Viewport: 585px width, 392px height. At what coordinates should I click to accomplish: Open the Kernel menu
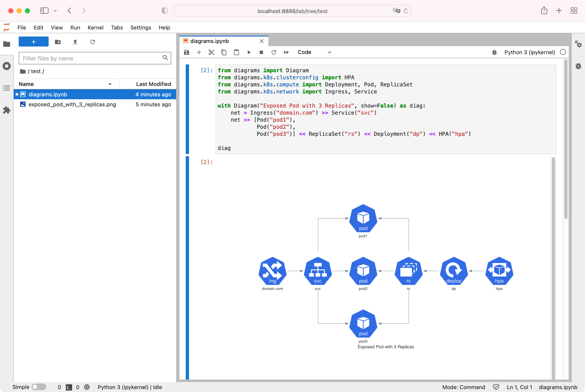[x=95, y=27]
